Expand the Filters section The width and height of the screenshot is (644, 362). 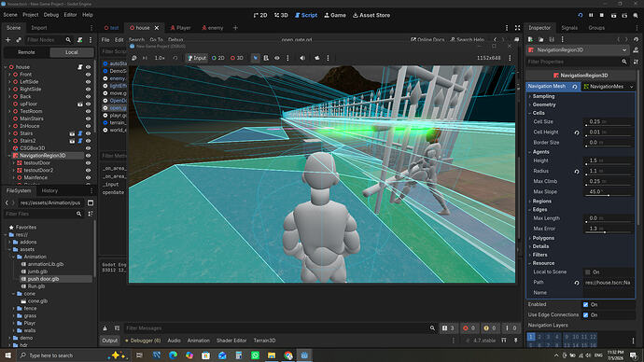539,255
